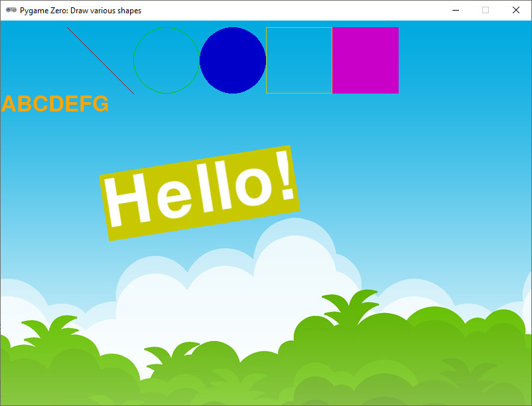
Task: Click the greyed-out maximize button
Action: (x=486, y=11)
